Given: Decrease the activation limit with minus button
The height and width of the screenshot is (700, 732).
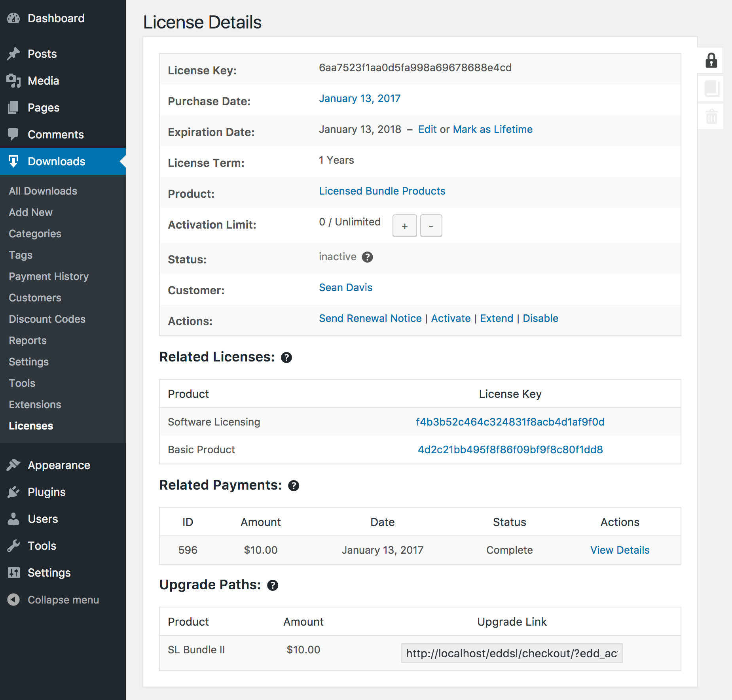Looking at the screenshot, I should click(431, 226).
